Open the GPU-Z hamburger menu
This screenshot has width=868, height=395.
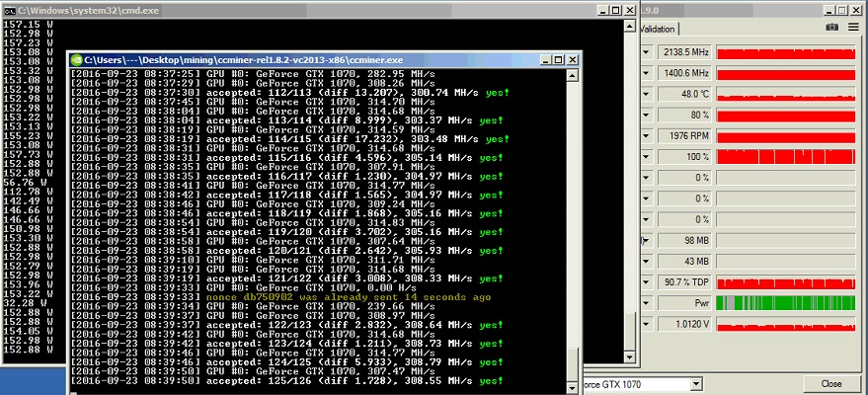tap(854, 28)
